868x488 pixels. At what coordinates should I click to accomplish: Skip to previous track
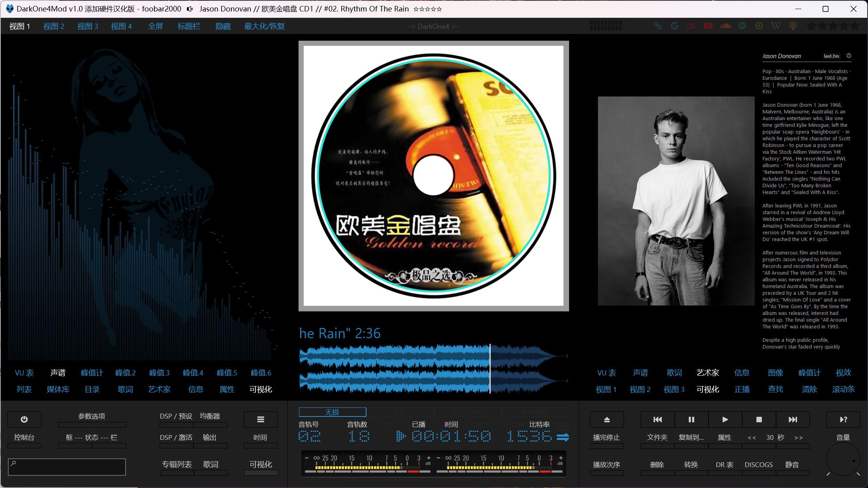pyautogui.click(x=658, y=419)
